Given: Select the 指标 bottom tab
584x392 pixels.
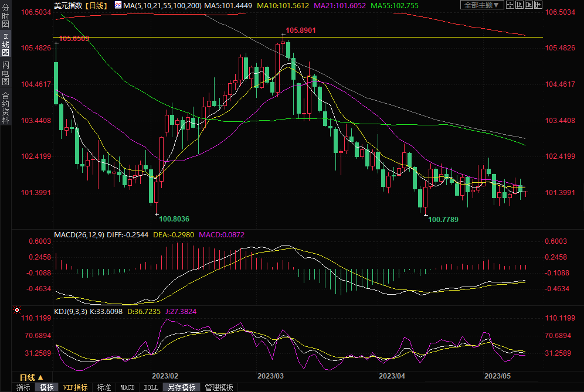Looking at the screenshot, I should point(23,387).
